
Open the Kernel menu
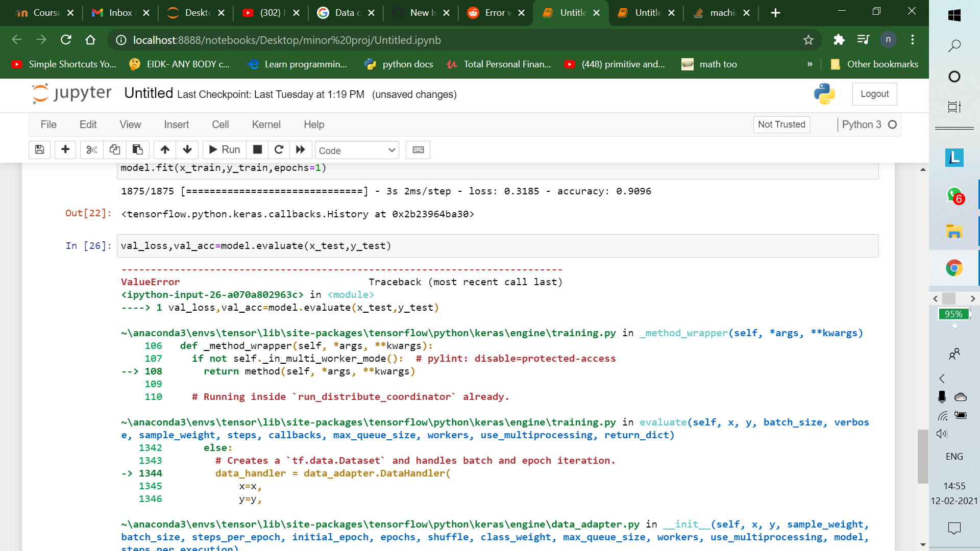(266, 124)
